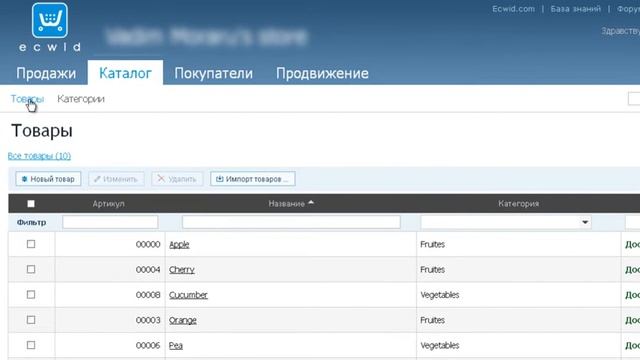Click the Товары page heading
Image resolution: width=640 pixels, height=360 pixels.
(x=42, y=131)
